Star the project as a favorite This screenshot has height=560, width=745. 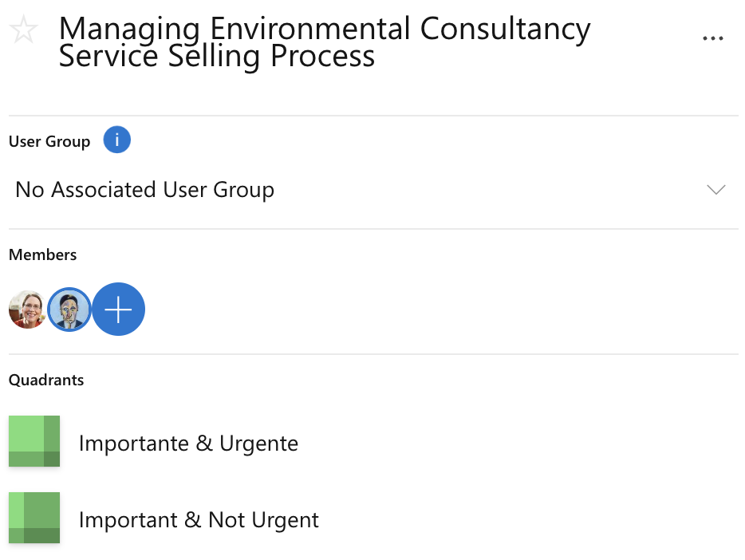[x=24, y=31]
